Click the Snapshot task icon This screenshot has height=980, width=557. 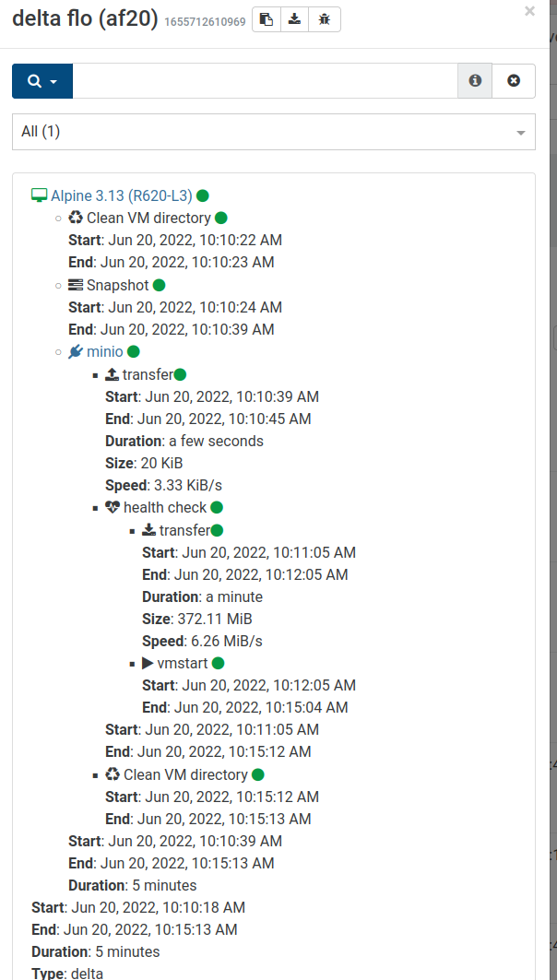tap(76, 285)
